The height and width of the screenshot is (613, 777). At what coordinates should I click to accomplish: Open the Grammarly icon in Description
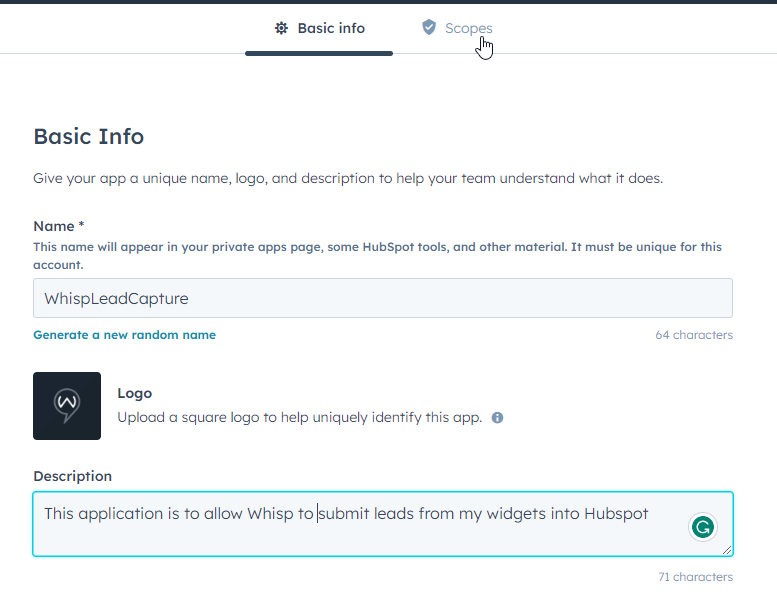point(703,527)
